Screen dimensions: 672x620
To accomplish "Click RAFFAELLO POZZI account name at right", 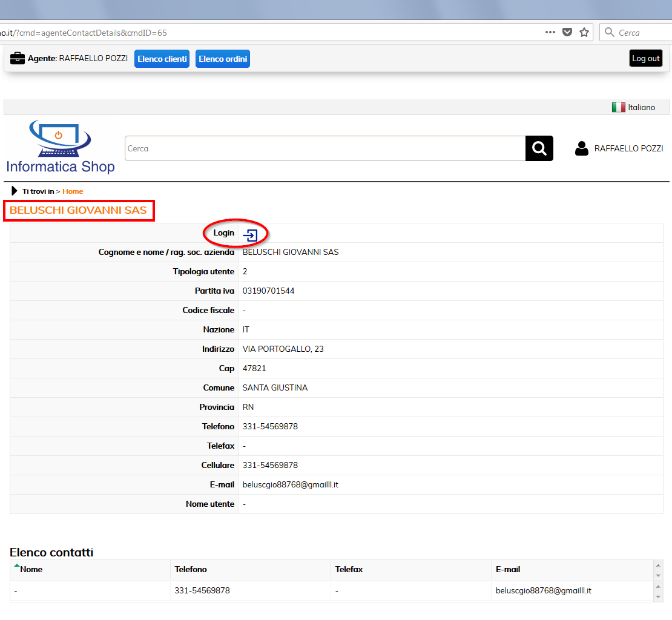I will tap(628, 148).
